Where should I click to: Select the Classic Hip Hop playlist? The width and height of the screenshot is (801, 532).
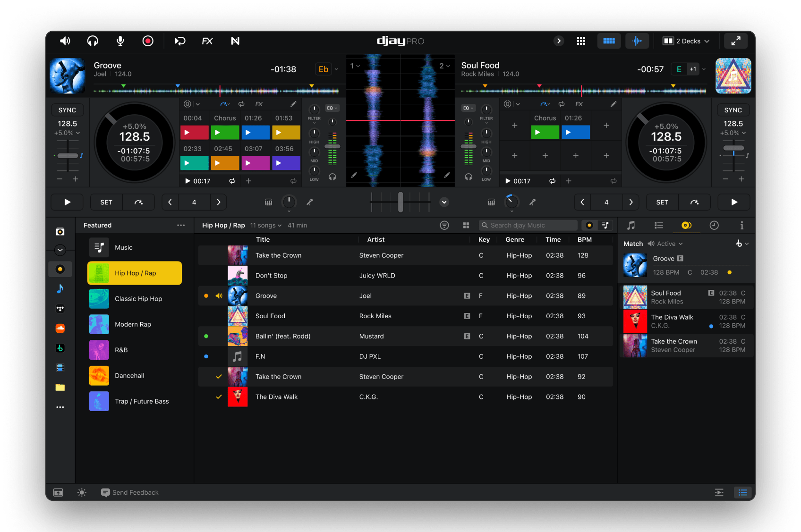click(135, 299)
